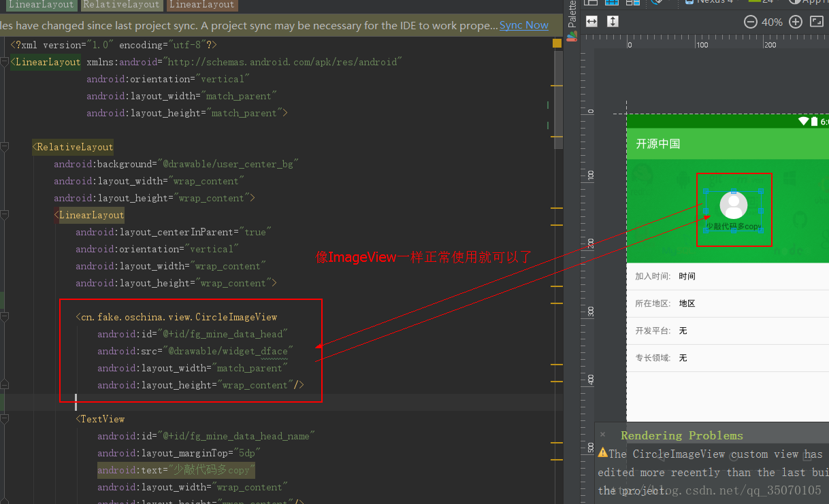Click the TextView opening tag
This screenshot has width=829, height=504.
[100, 419]
